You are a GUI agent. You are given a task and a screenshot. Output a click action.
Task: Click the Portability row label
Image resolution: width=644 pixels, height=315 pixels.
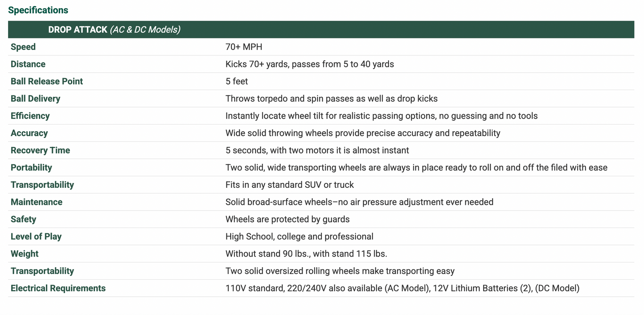pyautogui.click(x=31, y=167)
